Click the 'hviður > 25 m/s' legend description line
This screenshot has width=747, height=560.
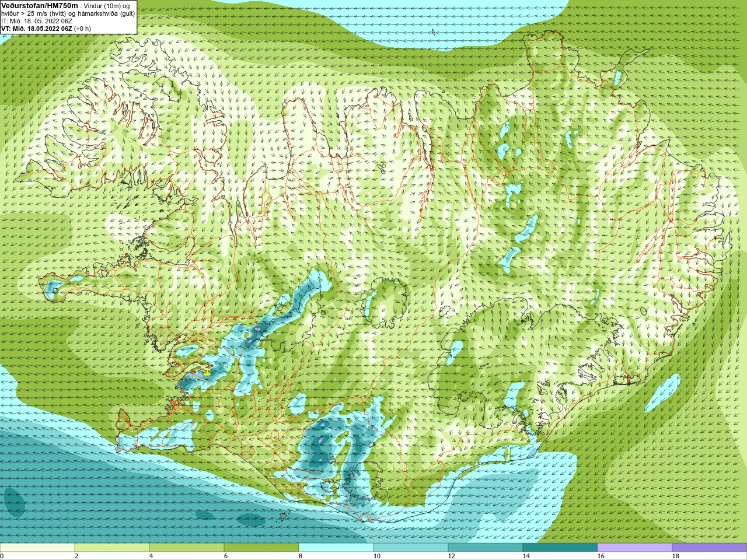pos(68,13)
